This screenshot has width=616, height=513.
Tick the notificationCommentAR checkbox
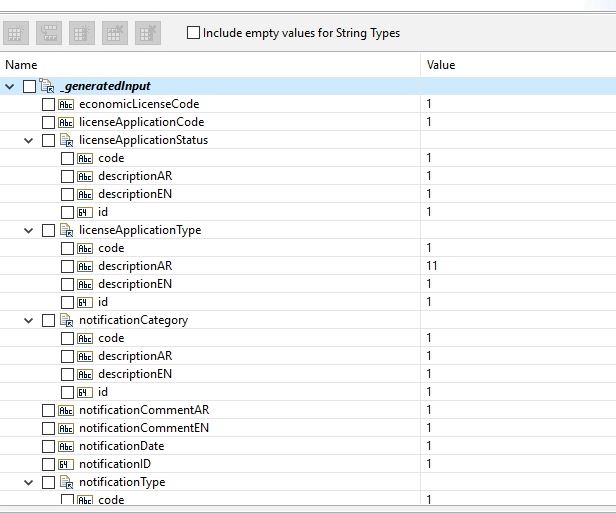click(x=48, y=410)
